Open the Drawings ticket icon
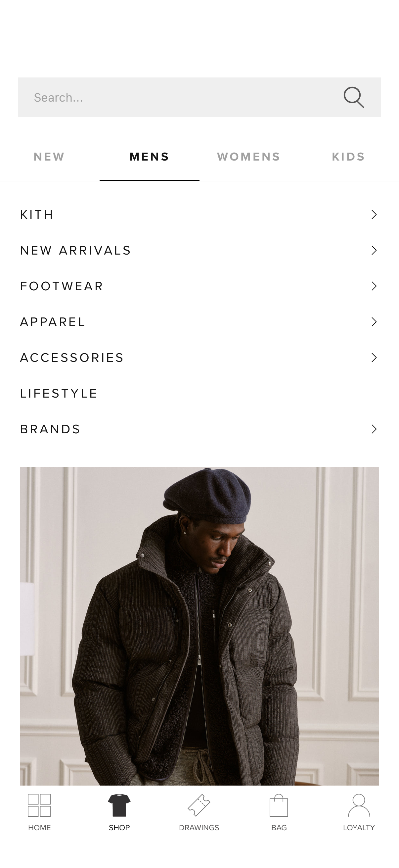The height and width of the screenshot is (868, 399). click(x=199, y=805)
